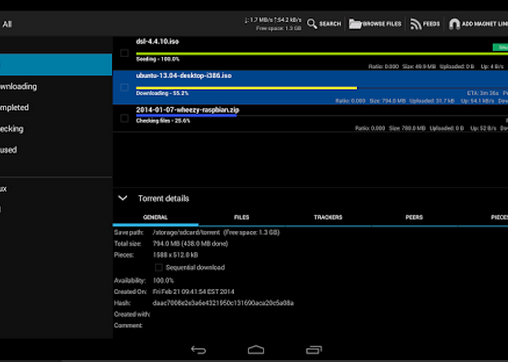Image resolution: width=508 pixels, height=362 pixels.
Task: Click 'Size: 780.0 MB' in raspbian row
Action: click(x=407, y=128)
